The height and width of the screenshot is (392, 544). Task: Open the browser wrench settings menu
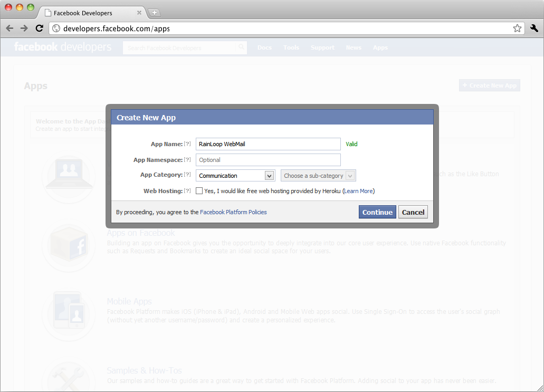pos(533,28)
